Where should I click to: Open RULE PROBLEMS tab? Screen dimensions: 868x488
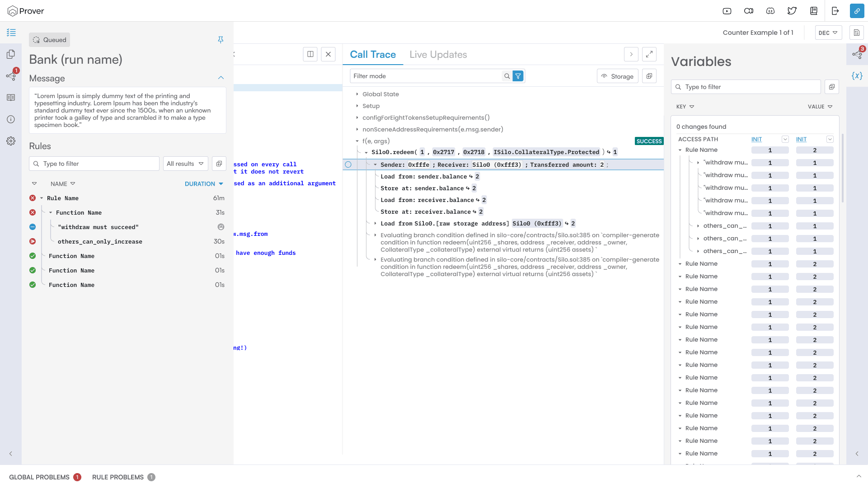pyautogui.click(x=123, y=477)
